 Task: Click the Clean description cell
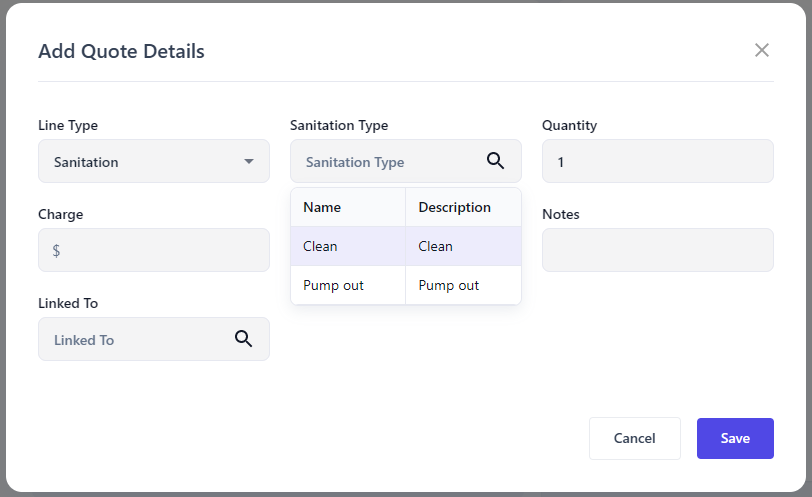tap(436, 246)
